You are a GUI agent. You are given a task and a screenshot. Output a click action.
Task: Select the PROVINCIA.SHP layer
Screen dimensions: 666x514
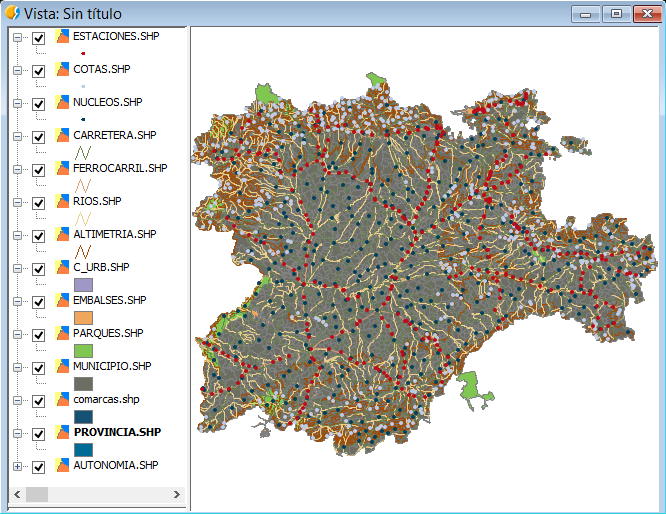pyautogui.click(x=116, y=432)
